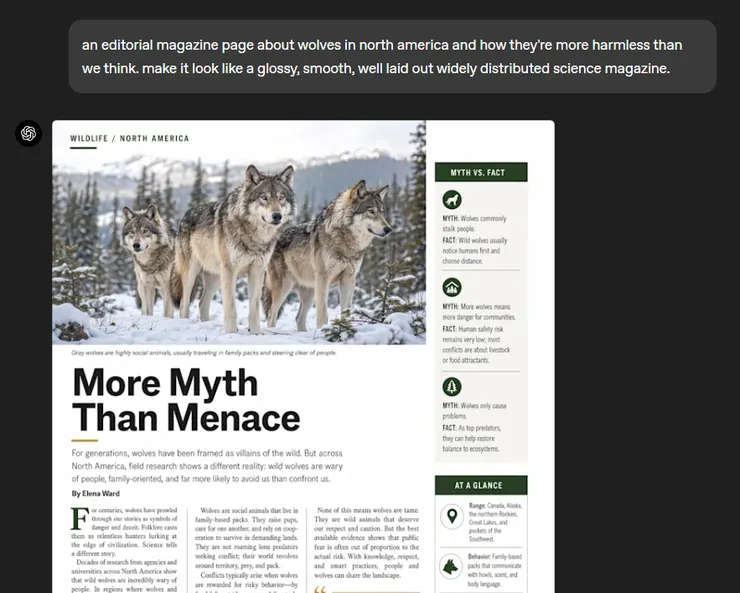Open the generated wolves photo in the magazine
Image resolution: width=740 pixels, height=593 pixels.
tap(239, 233)
